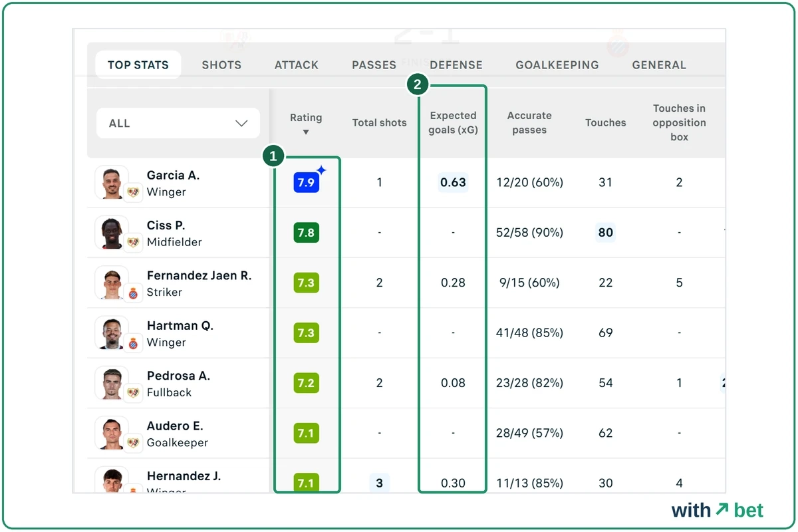Viewport: 798px width, 532px height.
Task: Open the Audero E. player name
Action: [x=175, y=426]
